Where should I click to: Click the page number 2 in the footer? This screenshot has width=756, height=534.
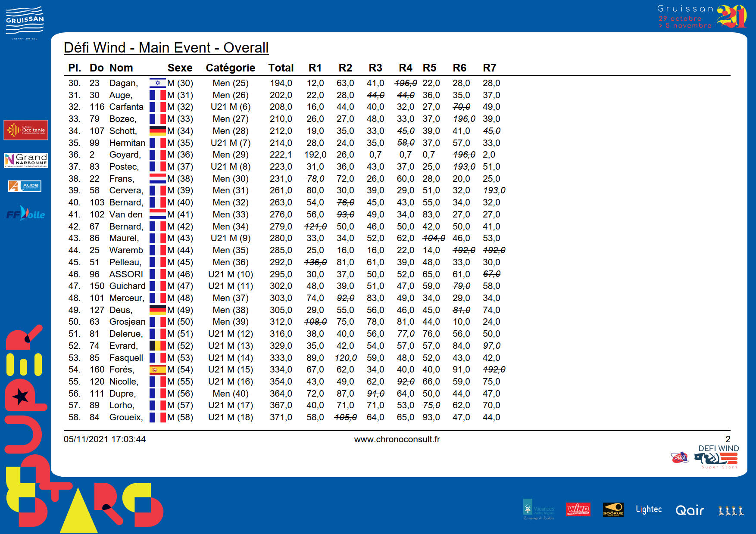coord(728,439)
